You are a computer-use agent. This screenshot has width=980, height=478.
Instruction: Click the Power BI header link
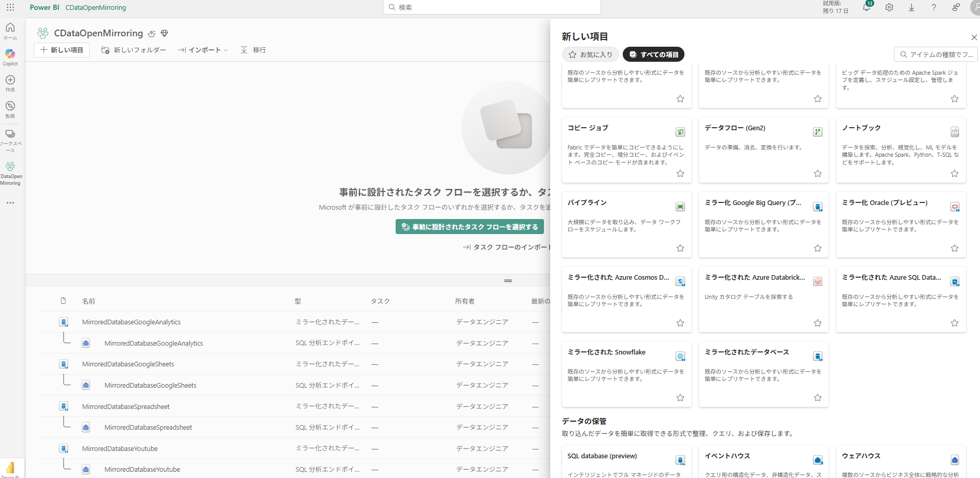coord(45,7)
